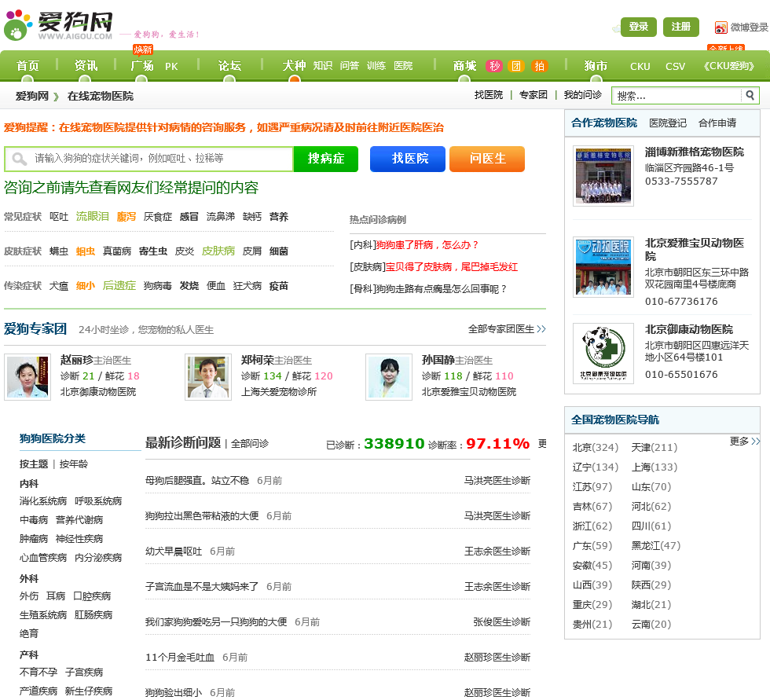Click the 更多 arrows in hospital navigation
Image resolution: width=770 pixels, height=700 pixels.
click(x=755, y=441)
